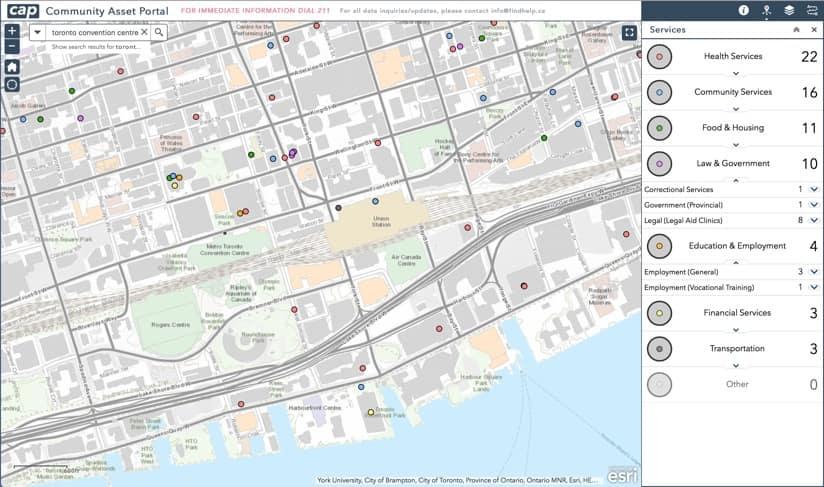Expand Employment (General) row

pos(813,271)
